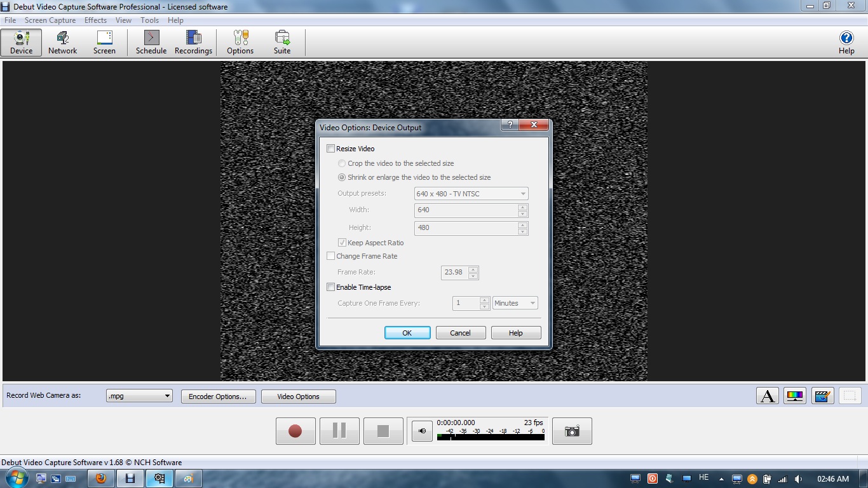Open the Tools menu

[x=149, y=20]
